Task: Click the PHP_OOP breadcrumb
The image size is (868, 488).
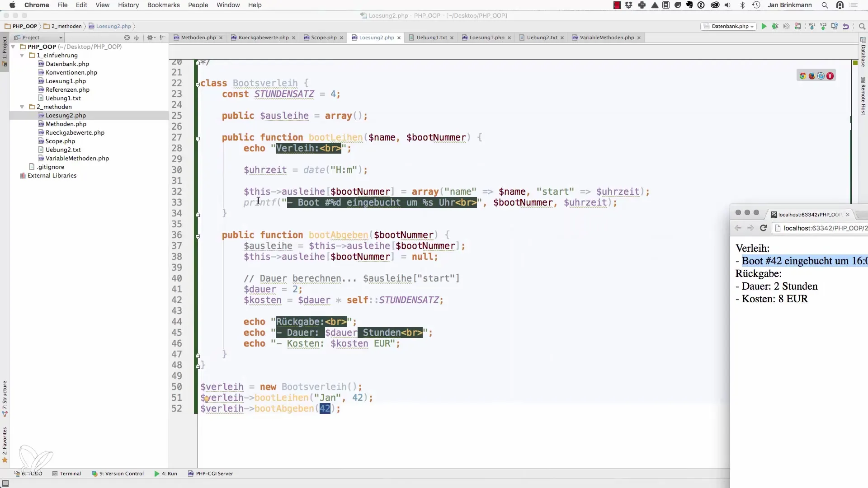Action: pyautogui.click(x=21, y=26)
